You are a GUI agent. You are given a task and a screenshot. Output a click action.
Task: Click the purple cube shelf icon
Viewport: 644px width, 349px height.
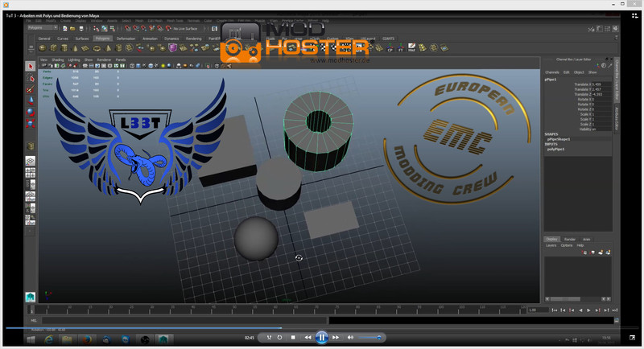[172, 48]
